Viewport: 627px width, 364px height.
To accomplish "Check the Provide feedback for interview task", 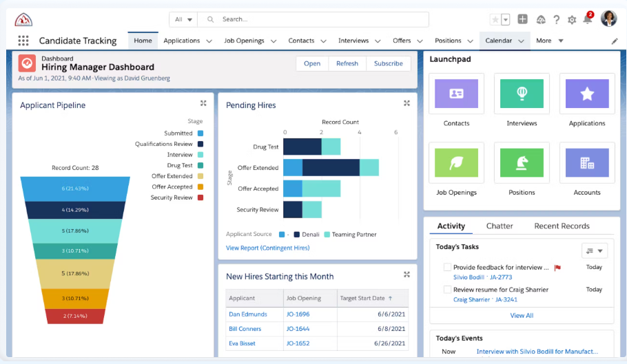I will click(447, 267).
